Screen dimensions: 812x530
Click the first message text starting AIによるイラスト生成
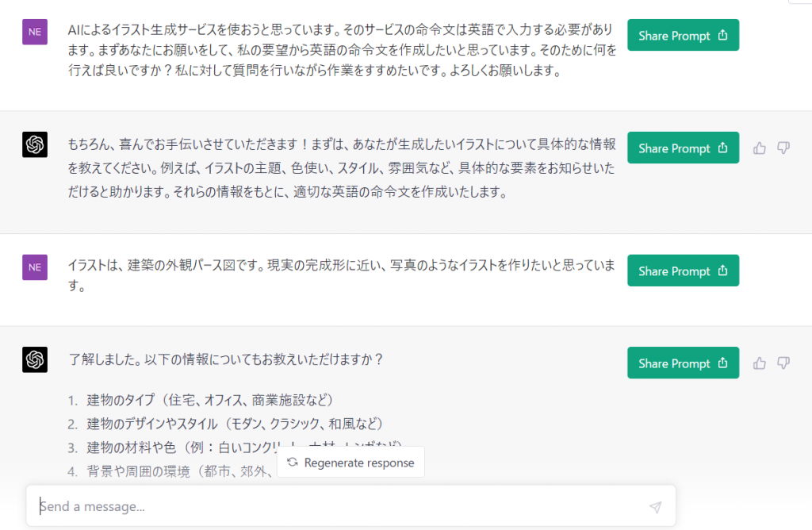(343, 50)
